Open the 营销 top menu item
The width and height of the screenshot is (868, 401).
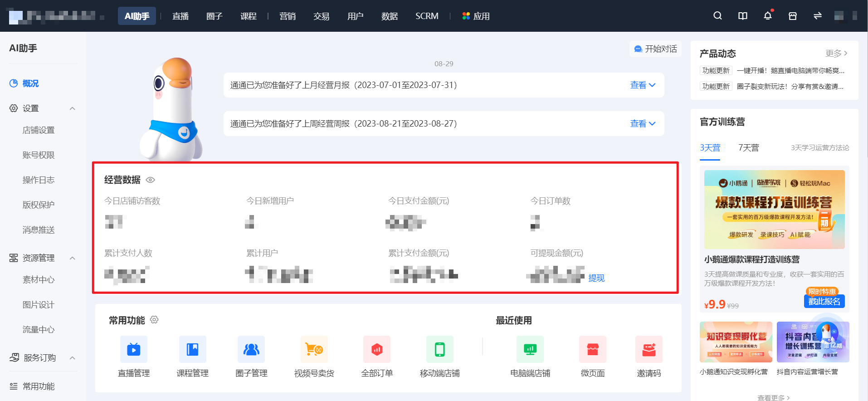288,16
